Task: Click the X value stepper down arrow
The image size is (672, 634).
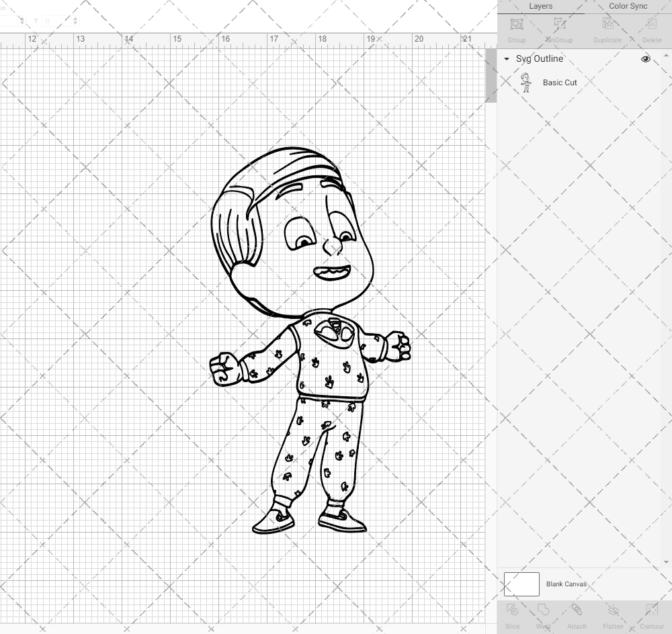Action: click(x=22, y=23)
